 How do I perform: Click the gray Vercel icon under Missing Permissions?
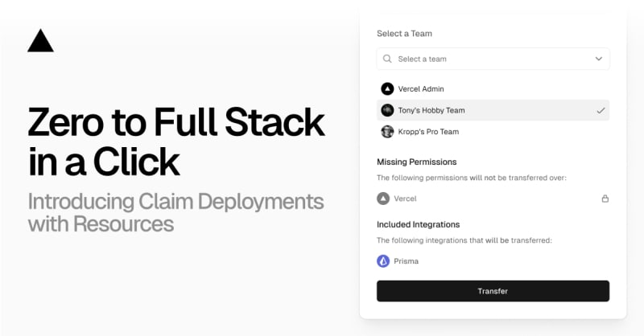click(383, 198)
